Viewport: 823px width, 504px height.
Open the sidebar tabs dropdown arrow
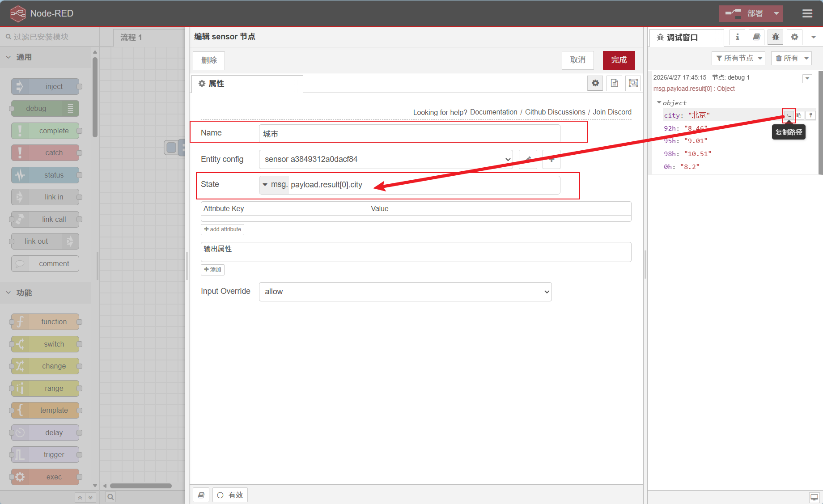coord(813,37)
